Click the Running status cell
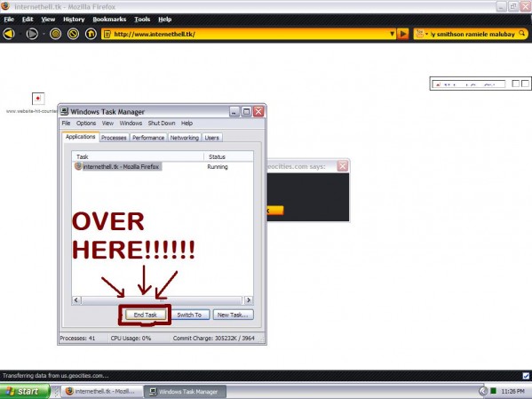 (x=218, y=167)
